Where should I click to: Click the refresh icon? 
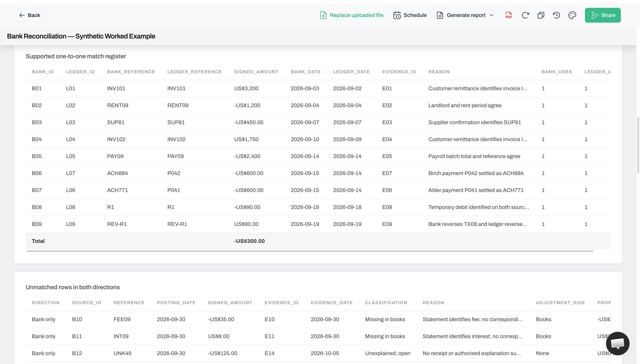[525, 15]
